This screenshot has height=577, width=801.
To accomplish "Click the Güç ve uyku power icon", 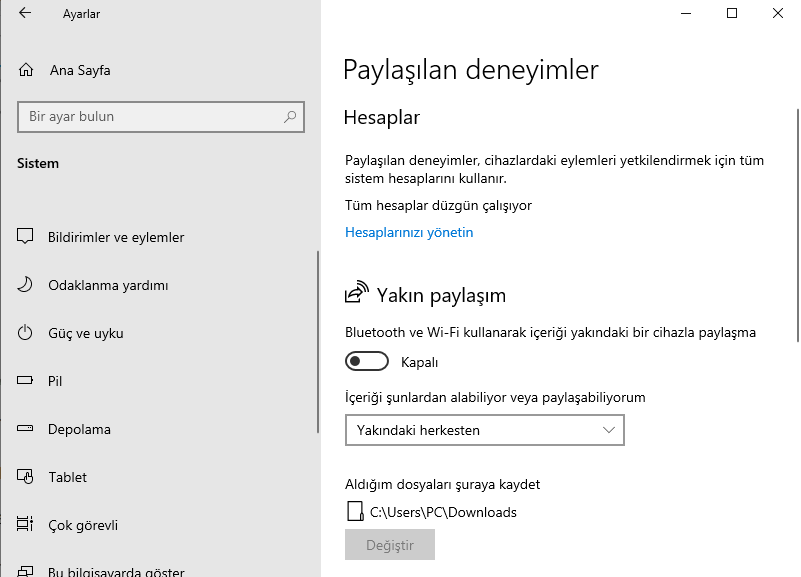I will (26, 333).
